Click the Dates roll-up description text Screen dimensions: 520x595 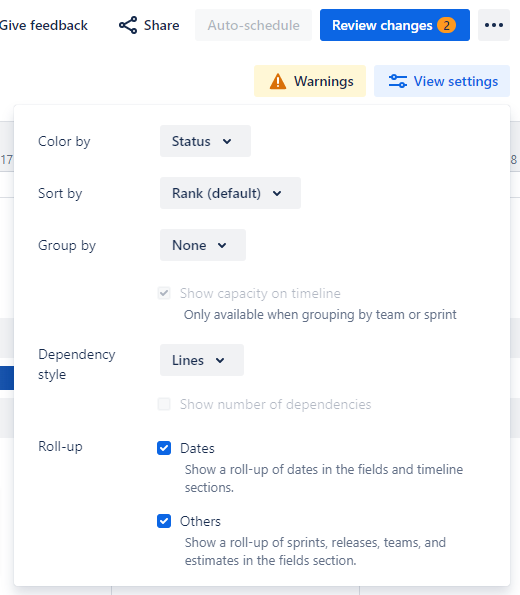point(324,478)
